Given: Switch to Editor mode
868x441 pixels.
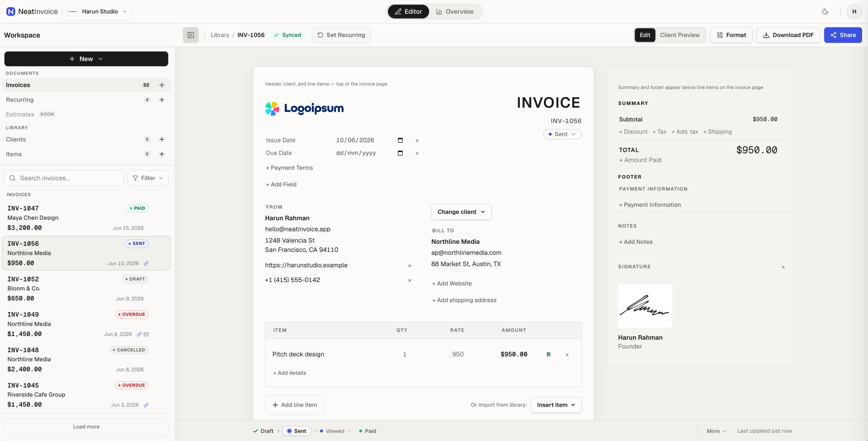Looking at the screenshot, I should [x=408, y=11].
